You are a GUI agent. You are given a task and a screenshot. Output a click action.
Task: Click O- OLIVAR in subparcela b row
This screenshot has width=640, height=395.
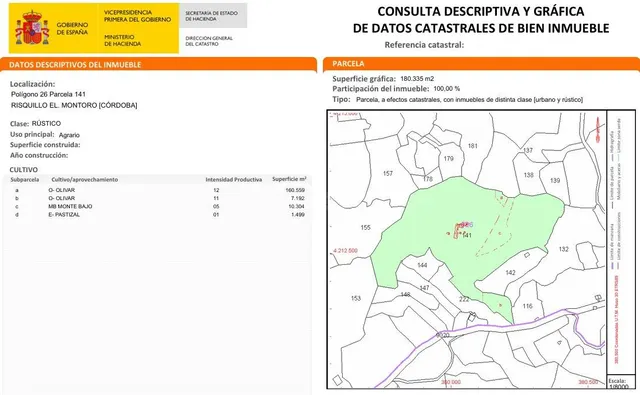pyautogui.click(x=61, y=198)
